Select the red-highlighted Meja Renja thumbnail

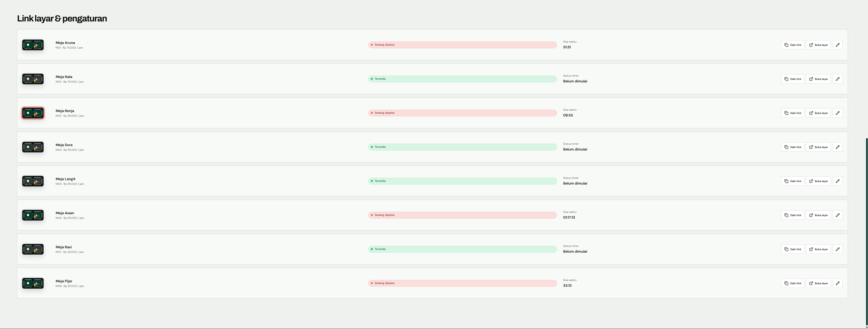[x=33, y=113]
